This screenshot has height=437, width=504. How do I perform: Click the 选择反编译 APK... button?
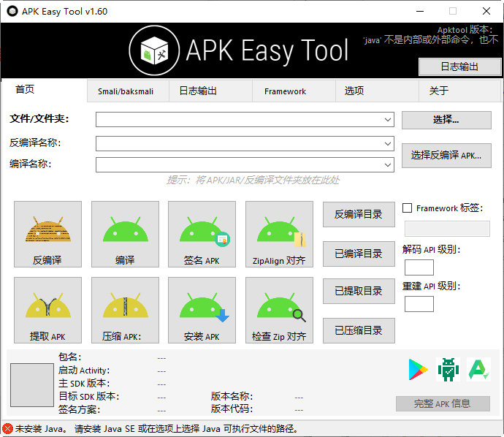tap(446, 156)
